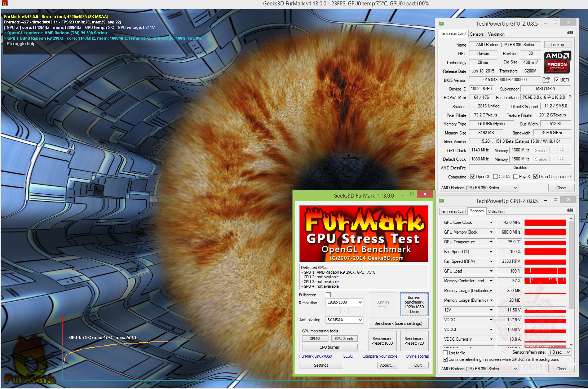Close the FurMark 1.13.0.0 settings dialog

click(x=425, y=194)
